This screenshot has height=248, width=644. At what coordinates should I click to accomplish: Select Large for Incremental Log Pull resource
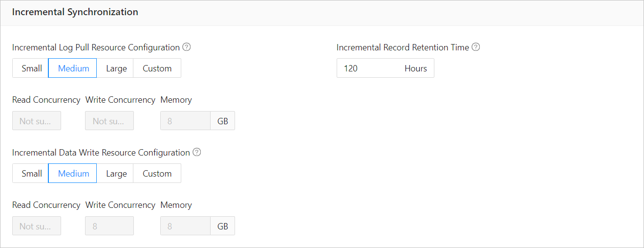116,68
